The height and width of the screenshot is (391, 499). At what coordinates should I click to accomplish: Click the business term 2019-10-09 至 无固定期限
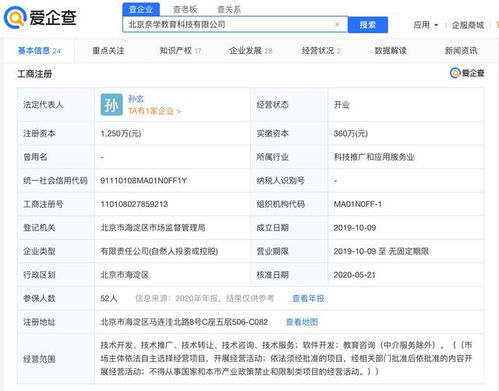(381, 251)
